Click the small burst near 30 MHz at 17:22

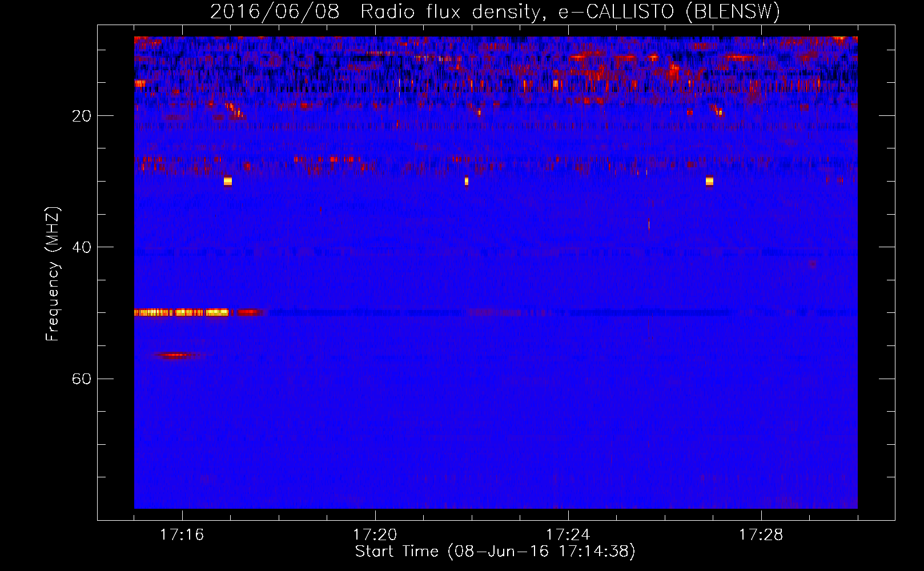click(467, 181)
